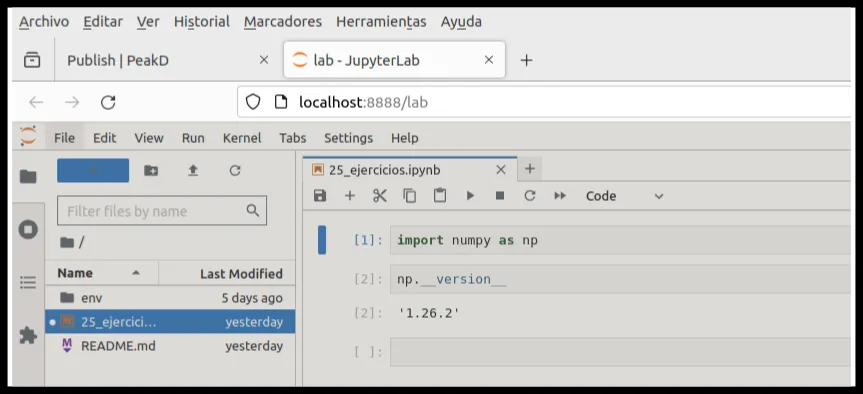
Task: Open the Kernel menu
Action: point(242,138)
